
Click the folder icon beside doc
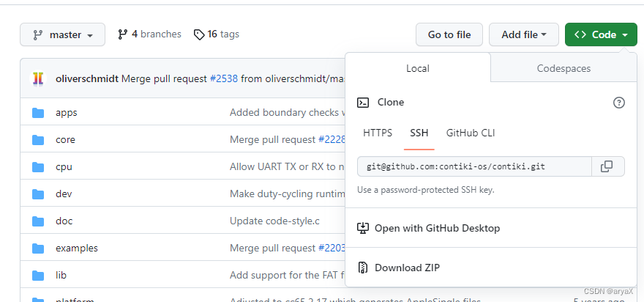point(38,221)
